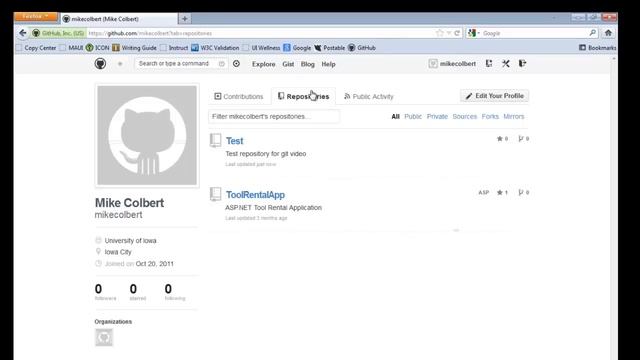Click the organization avatar thumbnail
Image resolution: width=640 pixels, height=360 pixels.
104,338
